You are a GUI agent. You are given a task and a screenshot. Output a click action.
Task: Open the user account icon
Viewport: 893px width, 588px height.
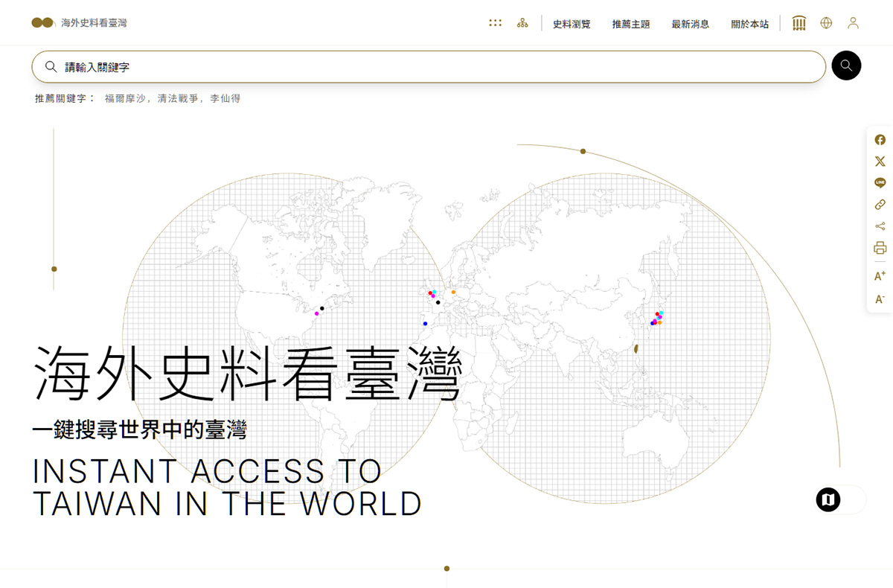(x=853, y=23)
